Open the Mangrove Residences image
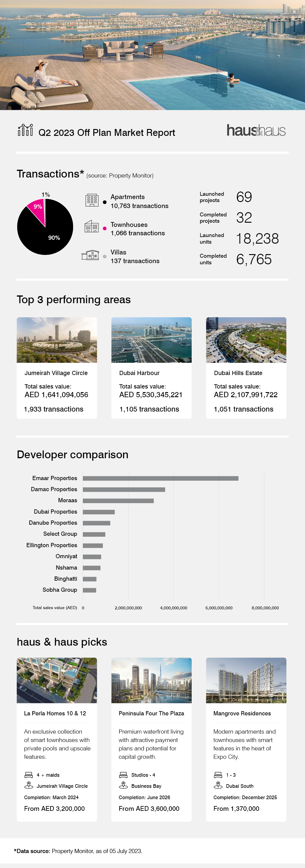Image resolution: width=305 pixels, height=868 pixels. [246, 680]
